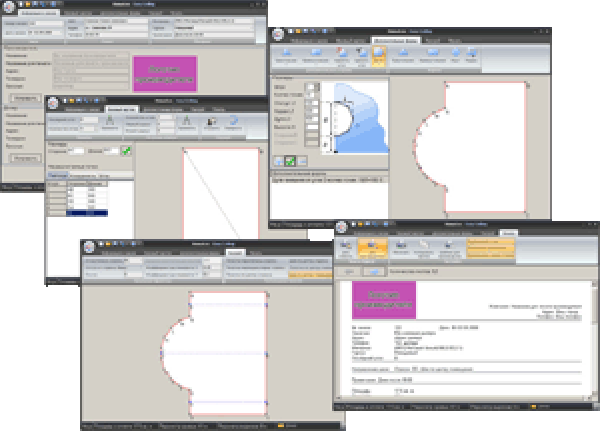Open the application orb menu in the report preview window
This screenshot has height=431, width=600.
341,227
